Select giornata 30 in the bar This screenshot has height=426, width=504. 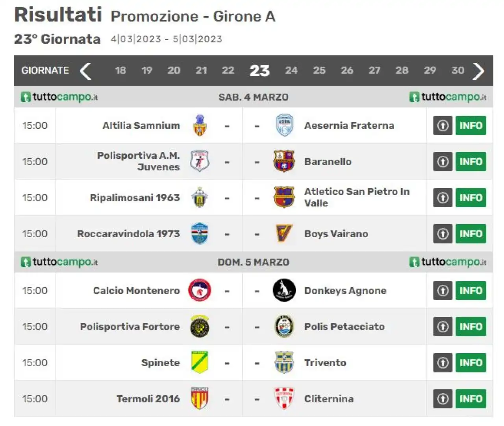[458, 70]
